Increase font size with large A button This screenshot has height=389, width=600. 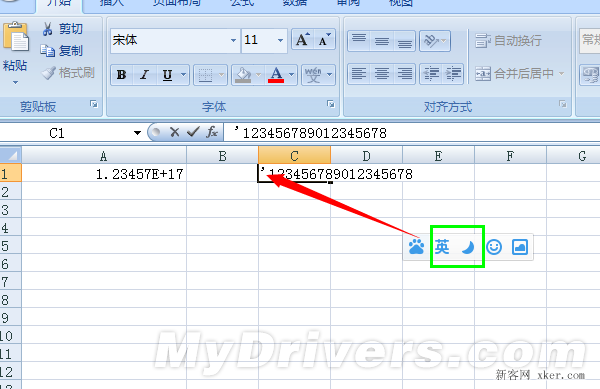point(303,39)
